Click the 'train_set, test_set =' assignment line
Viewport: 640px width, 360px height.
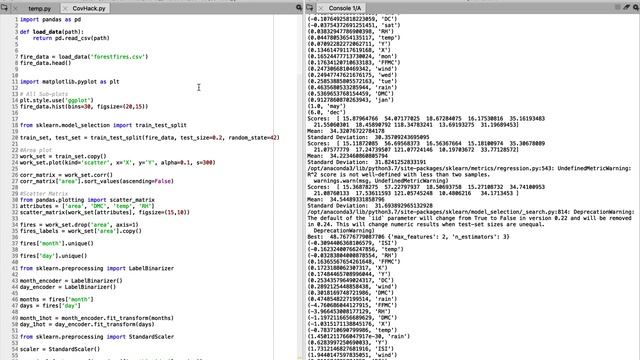pos(150,138)
